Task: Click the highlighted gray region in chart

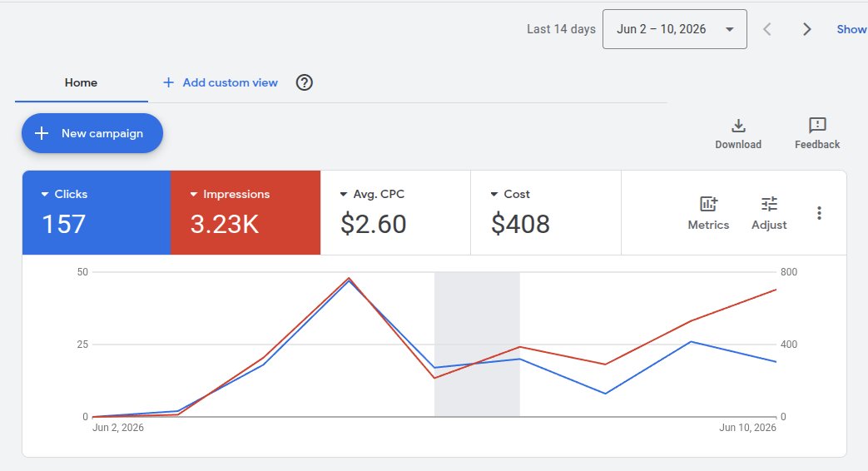Action: tap(477, 345)
